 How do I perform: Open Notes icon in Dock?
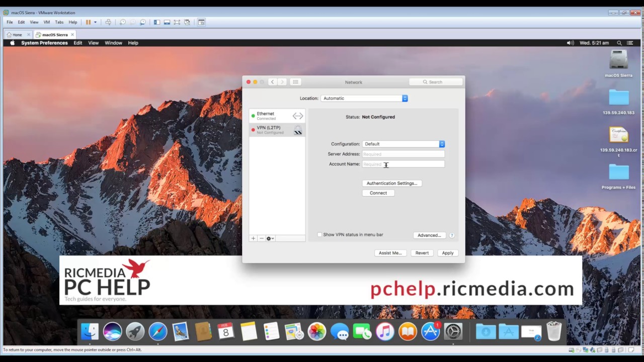[249, 332]
